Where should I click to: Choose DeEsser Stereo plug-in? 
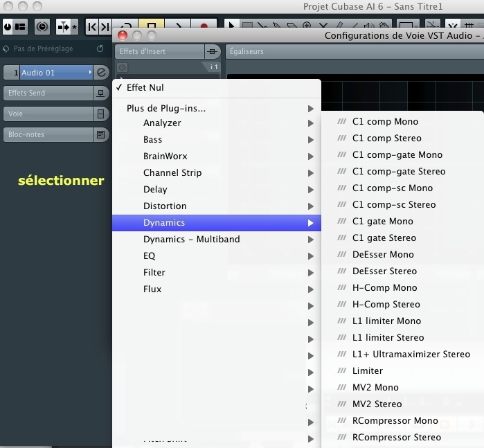402,271
